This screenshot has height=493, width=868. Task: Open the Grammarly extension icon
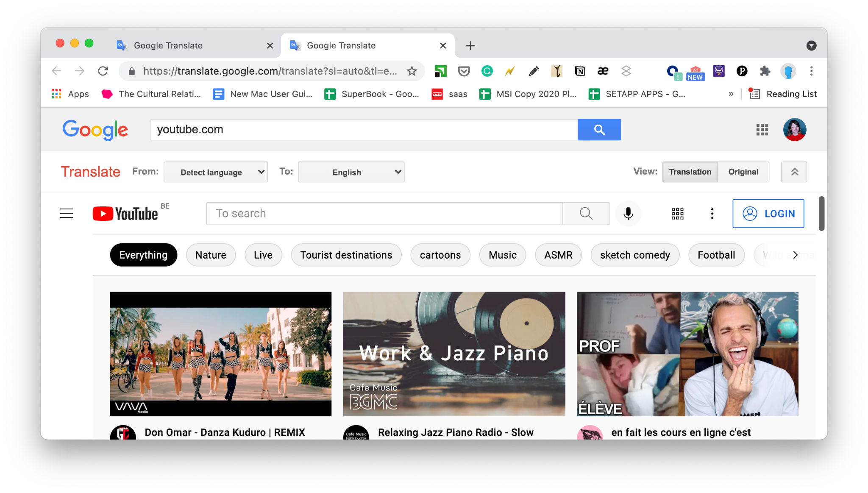click(x=487, y=71)
